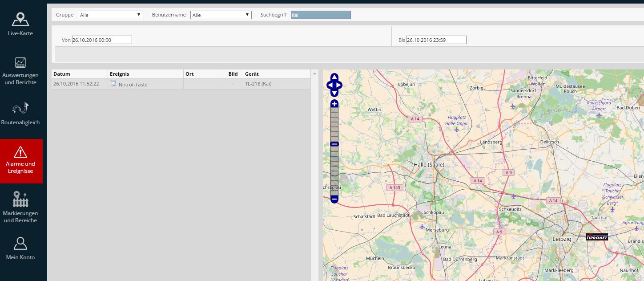
Task: Pan the map up
Action: [x=334, y=77]
